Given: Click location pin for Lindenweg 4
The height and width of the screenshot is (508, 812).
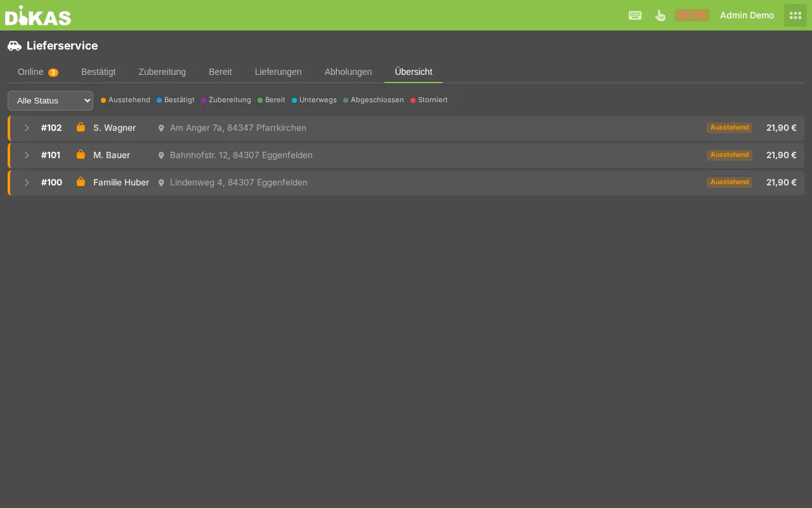Looking at the screenshot, I should (161, 183).
